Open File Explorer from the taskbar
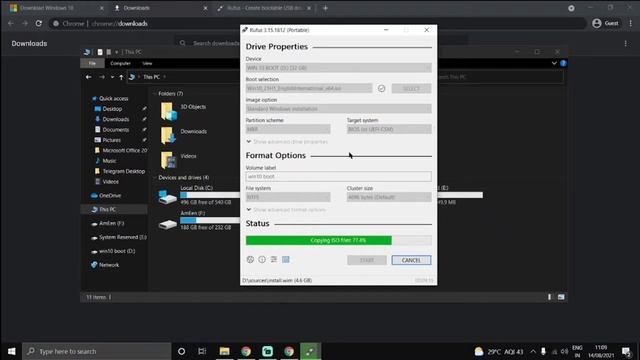Screen dimensions: 640x360 tap(224, 351)
